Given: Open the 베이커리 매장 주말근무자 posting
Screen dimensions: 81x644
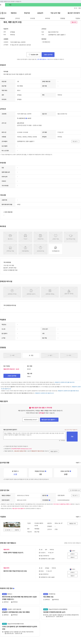Looking at the screenshot, I should click(15, 571).
